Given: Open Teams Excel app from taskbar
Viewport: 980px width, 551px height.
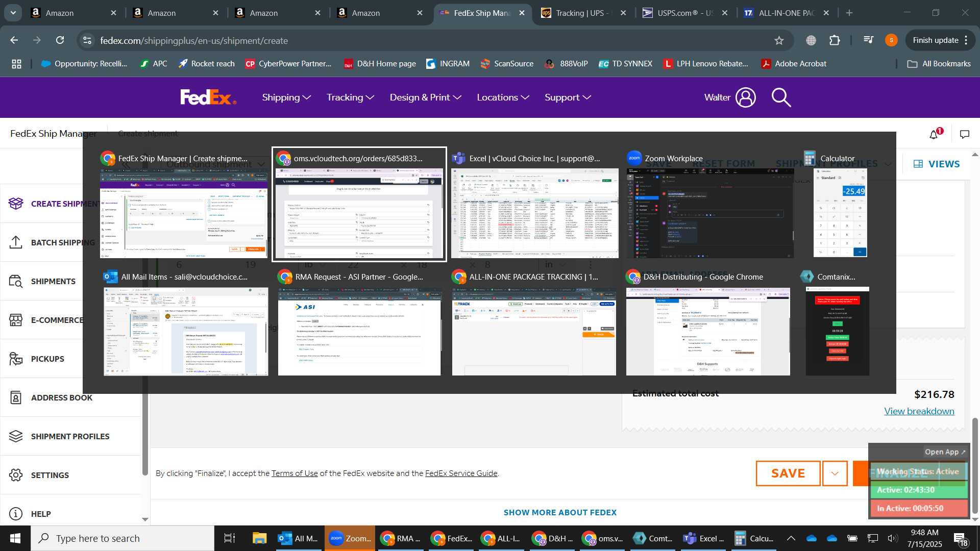Looking at the screenshot, I should 704,538.
